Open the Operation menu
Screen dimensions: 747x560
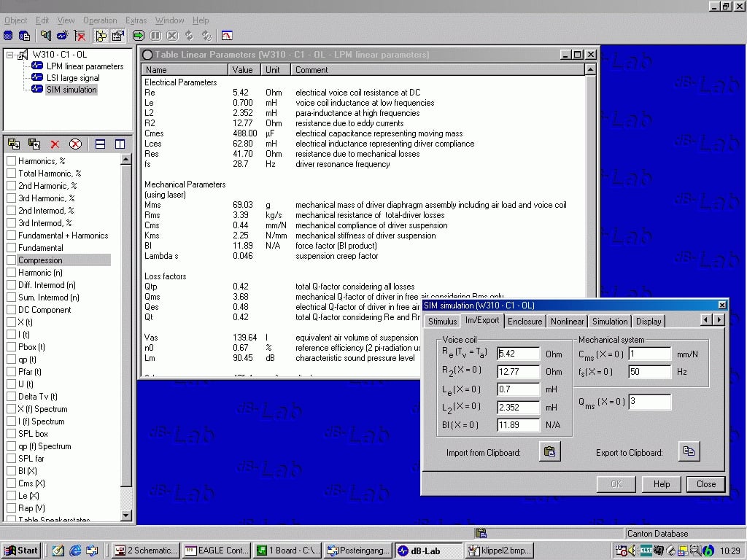[100, 20]
